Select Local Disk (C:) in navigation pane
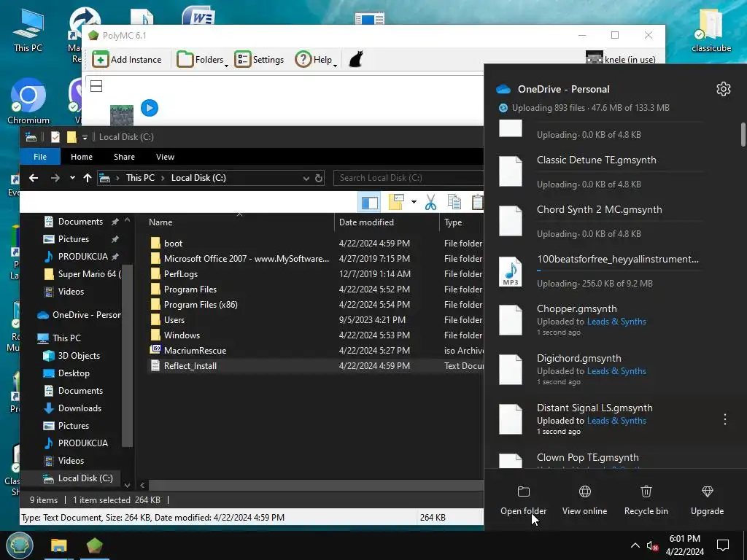This screenshot has height=560, width=747. point(78,478)
